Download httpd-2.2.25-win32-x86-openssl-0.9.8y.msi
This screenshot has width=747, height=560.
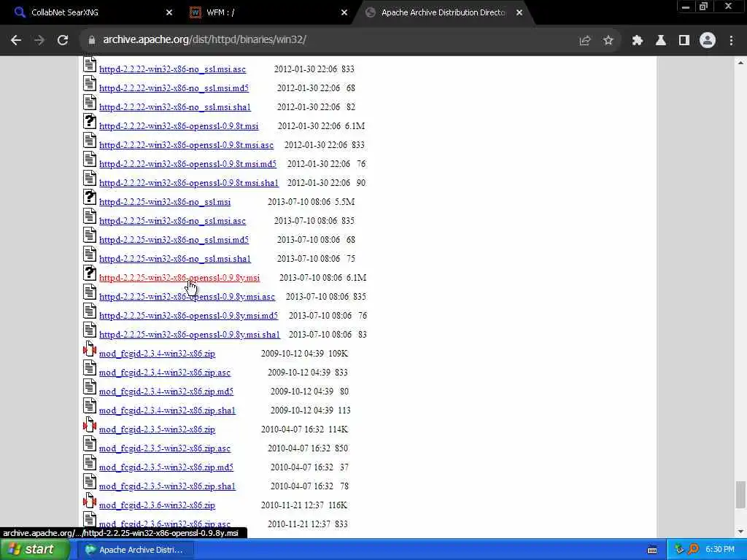[x=179, y=278]
